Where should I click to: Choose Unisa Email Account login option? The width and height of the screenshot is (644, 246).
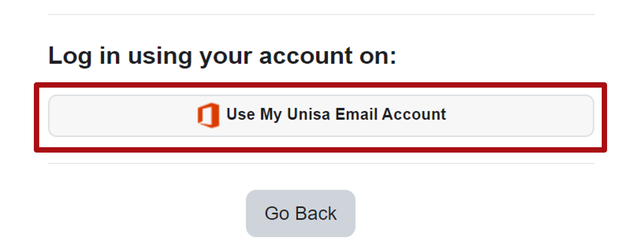321,116
